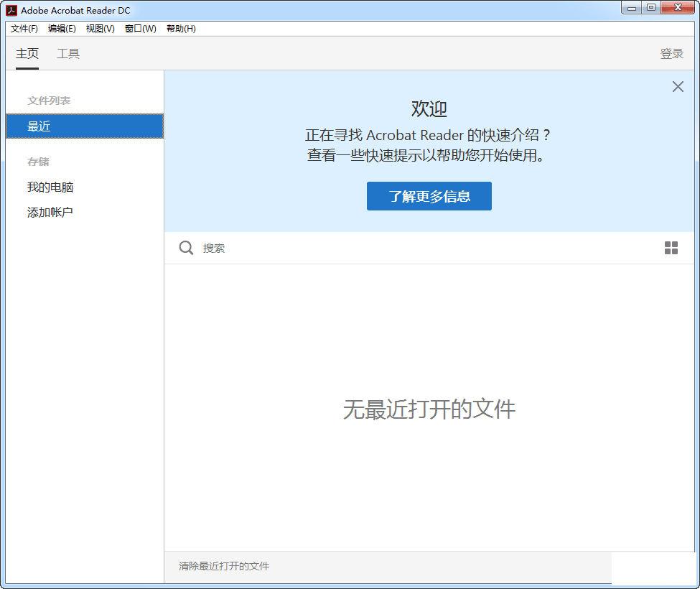Click 添加帐户 in the sidebar
Screen dimensions: 700x589
click(x=50, y=212)
